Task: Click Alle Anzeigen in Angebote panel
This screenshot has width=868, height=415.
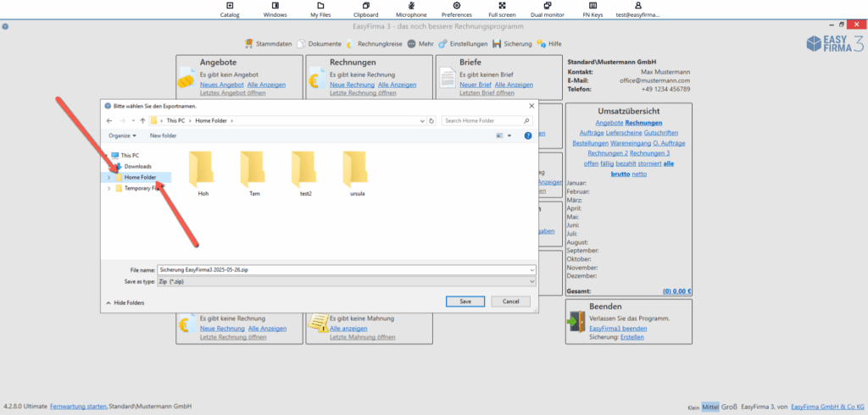Action: click(266, 85)
